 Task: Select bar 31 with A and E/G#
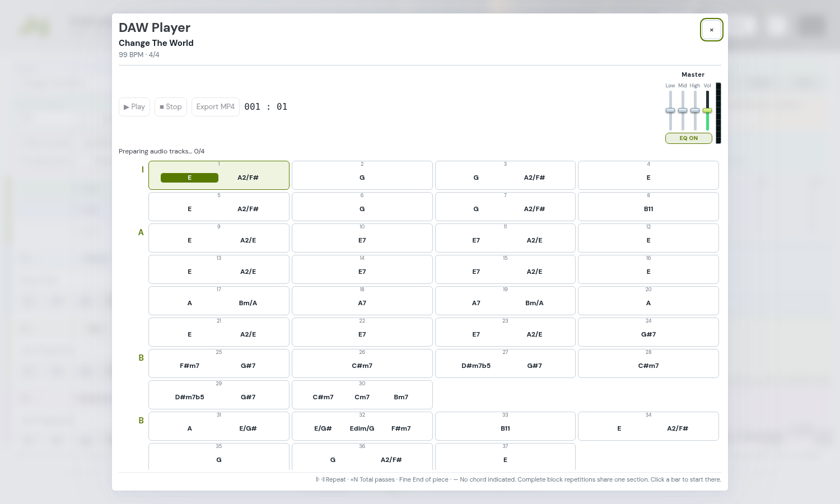coord(219,426)
